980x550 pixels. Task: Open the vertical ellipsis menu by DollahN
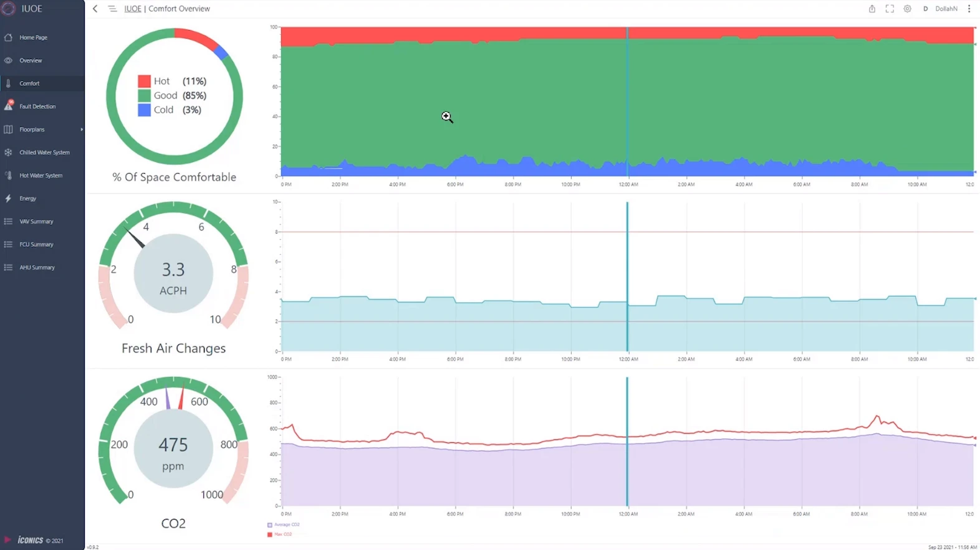pyautogui.click(x=969, y=9)
